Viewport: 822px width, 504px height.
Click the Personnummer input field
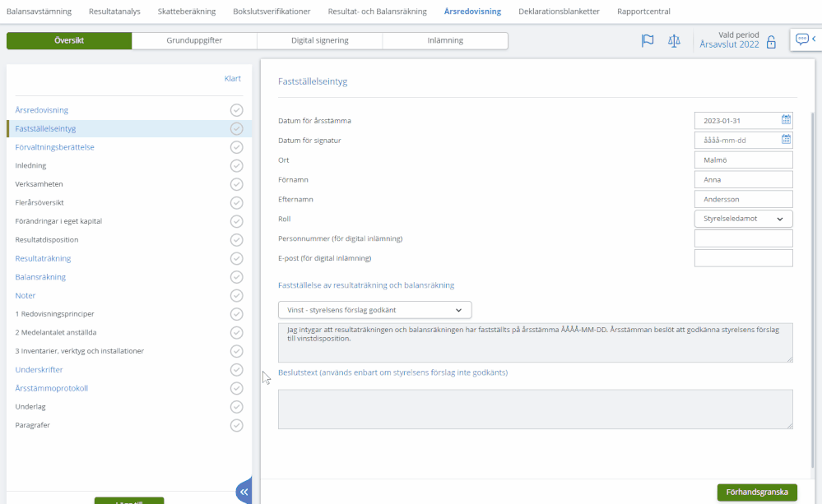pyautogui.click(x=743, y=238)
